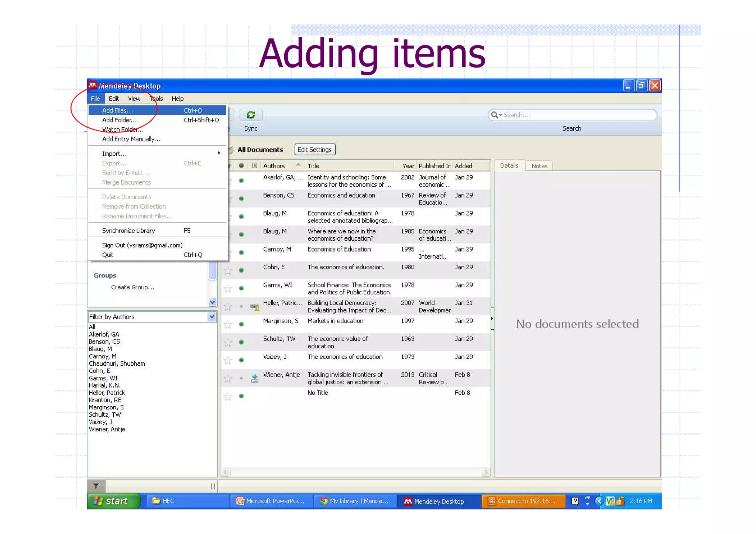Click the download icon for Wiener, Antje
The width and height of the screenshot is (756, 534).
(255, 378)
